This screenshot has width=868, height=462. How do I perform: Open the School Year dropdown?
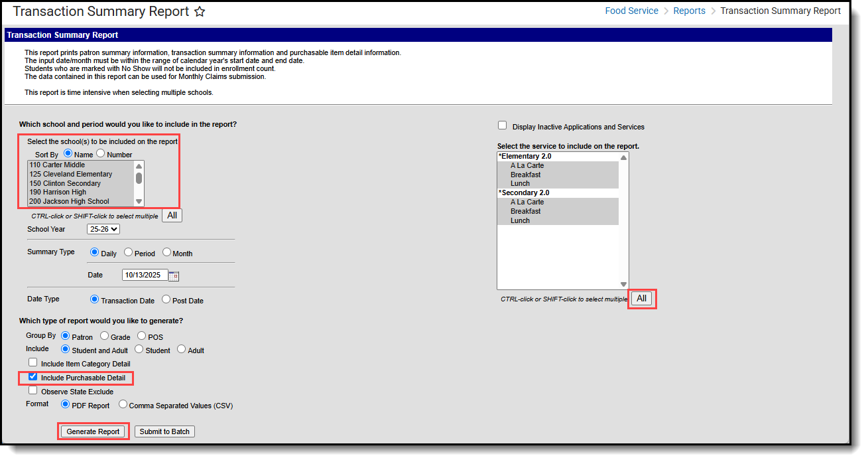point(103,229)
